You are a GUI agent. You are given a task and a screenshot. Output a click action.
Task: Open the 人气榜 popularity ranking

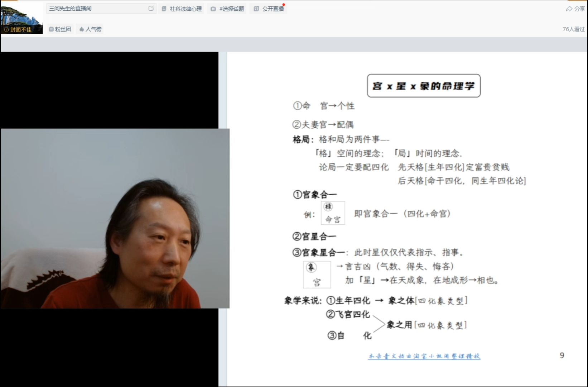[90, 29]
